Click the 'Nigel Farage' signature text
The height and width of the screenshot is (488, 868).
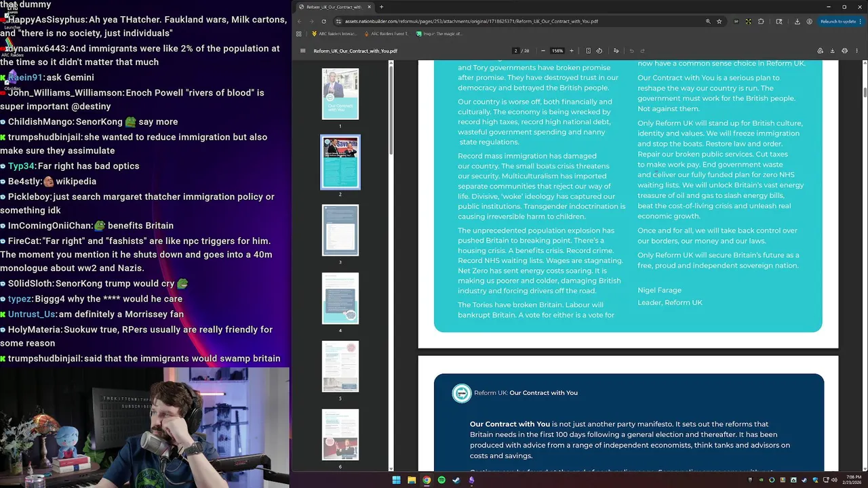(x=659, y=290)
